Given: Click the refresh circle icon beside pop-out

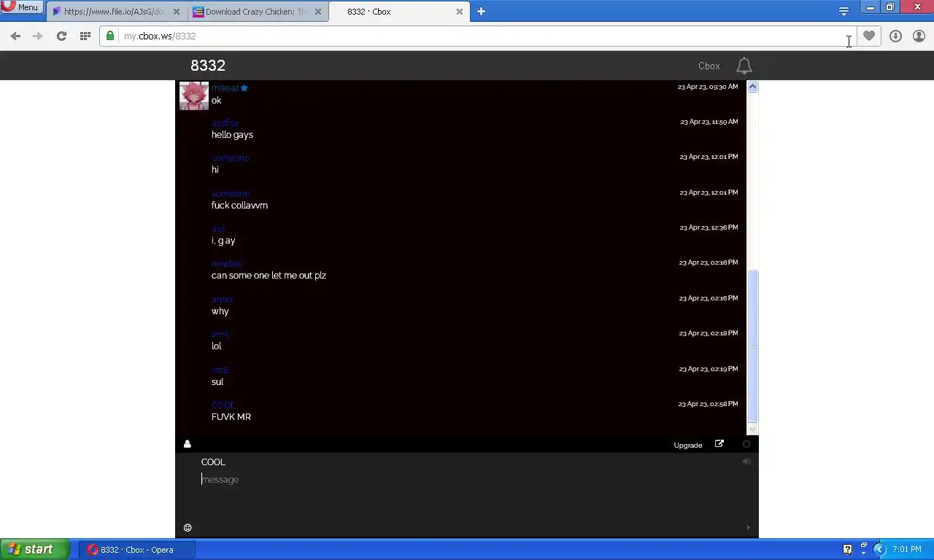Looking at the screenshot, I should [x=746, y=444].
